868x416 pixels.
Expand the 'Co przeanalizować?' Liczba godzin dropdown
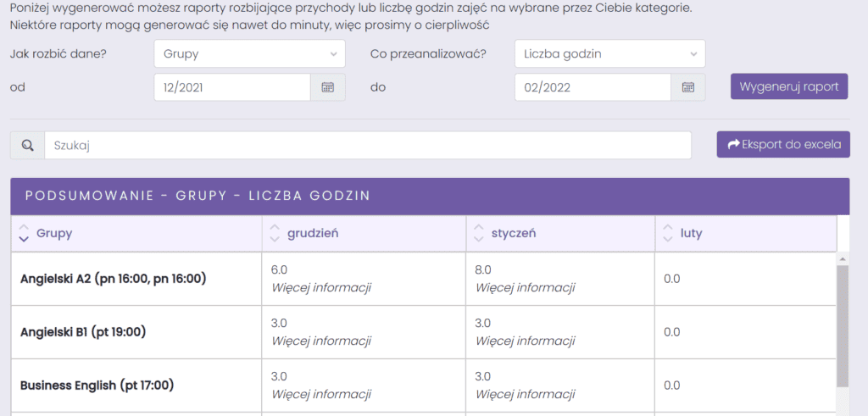[x=610, y=53]
